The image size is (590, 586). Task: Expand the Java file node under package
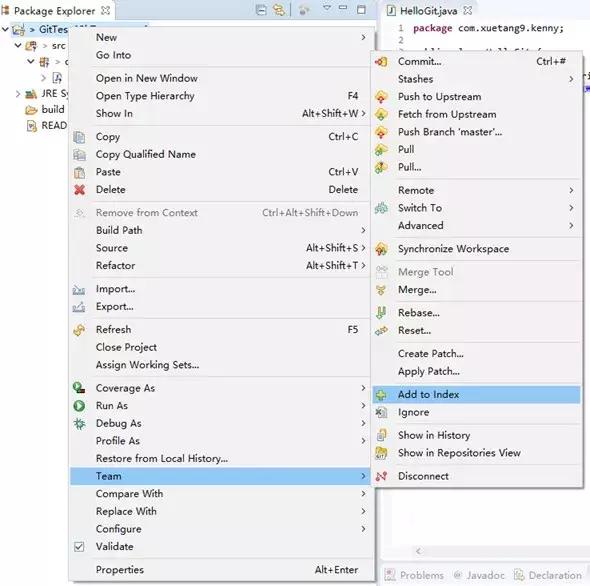click(x=43, y=78)
